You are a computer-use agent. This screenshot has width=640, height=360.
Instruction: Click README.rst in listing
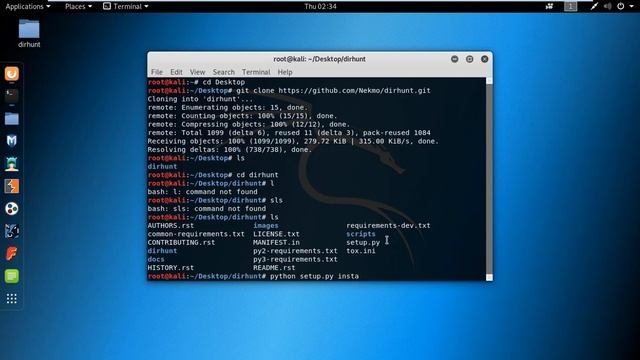274,268
